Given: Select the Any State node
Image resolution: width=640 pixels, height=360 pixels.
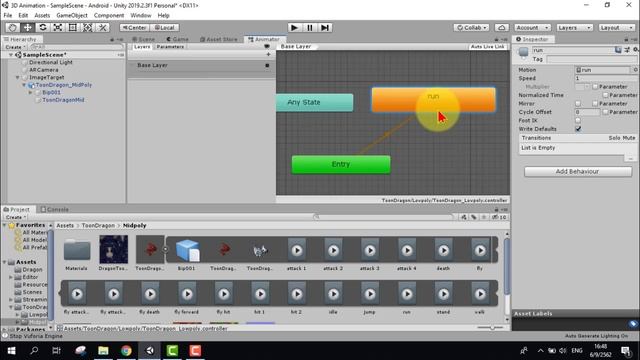Looking at the screenshot, I should pyautogui.click(x=315, y=102).
